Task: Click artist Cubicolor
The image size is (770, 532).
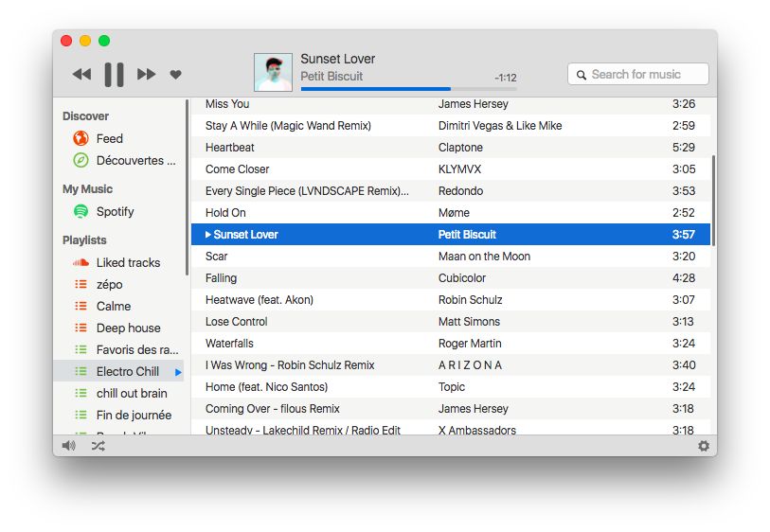Action: (x=462, y=277)
